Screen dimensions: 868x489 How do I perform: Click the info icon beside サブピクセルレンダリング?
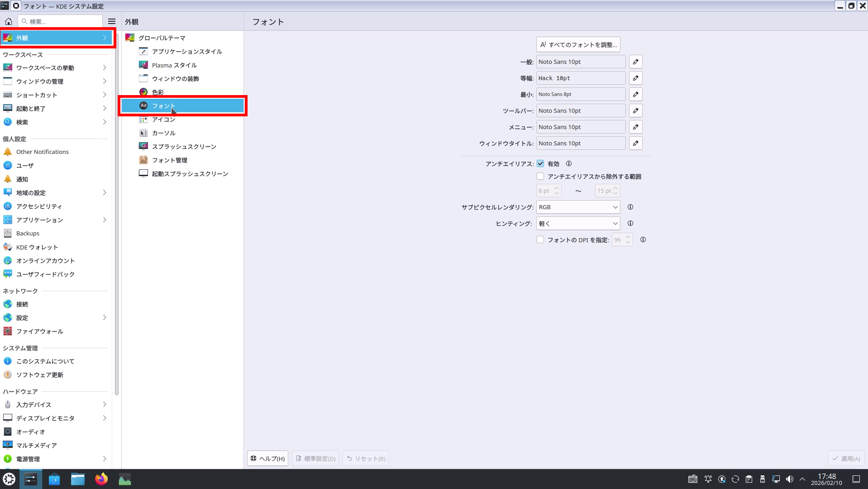tap(630, 207)
